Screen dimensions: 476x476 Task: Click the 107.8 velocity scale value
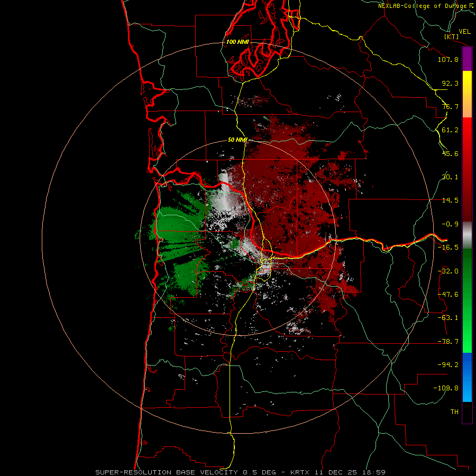click(x=448, y=59)
